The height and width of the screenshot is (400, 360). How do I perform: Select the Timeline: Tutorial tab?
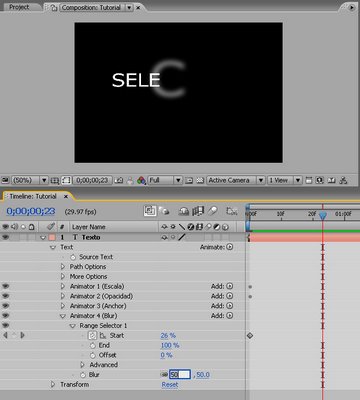click(x=33, y=196)
